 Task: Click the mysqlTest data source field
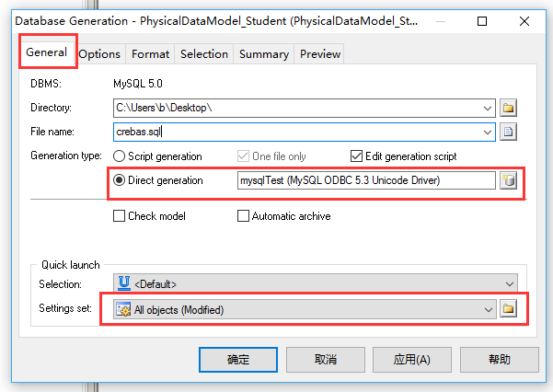(366, 180)
